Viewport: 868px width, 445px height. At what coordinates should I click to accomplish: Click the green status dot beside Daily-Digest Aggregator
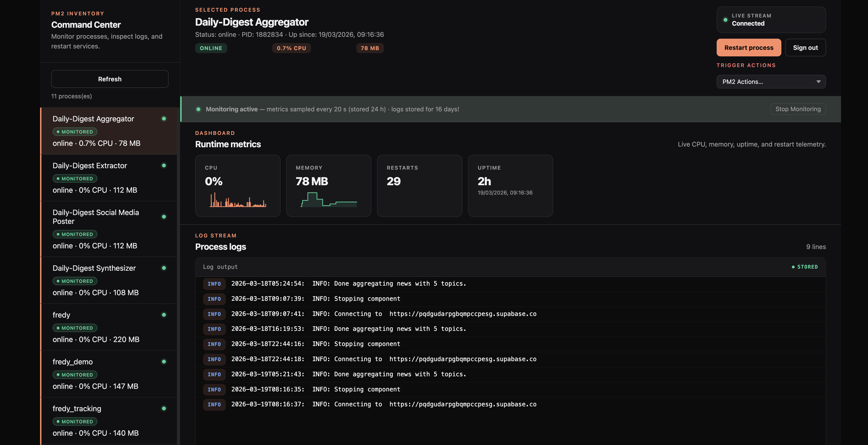[x=164, y=119]
